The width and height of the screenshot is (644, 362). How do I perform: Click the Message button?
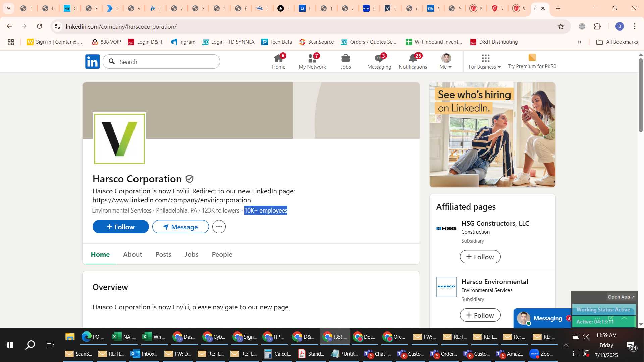[180, 227]
